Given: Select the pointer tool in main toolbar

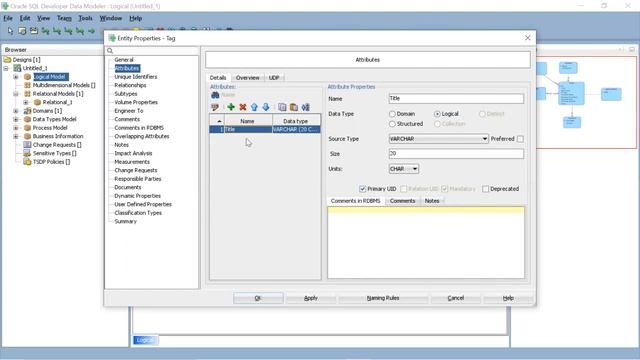Looking at the screenshot, I should click(x=10, y=31).
